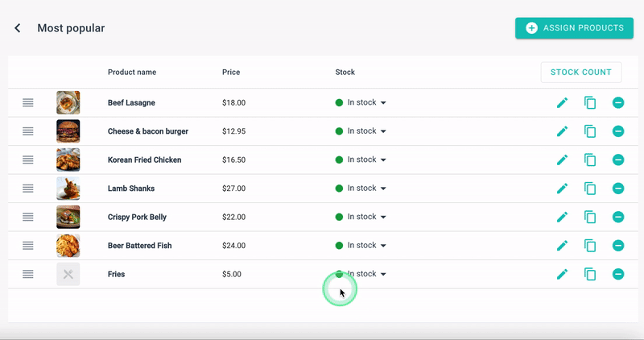Open stock status dropdown for Beer Battered Fish
This screenshot has width=644, height=340.
point(361,246)
